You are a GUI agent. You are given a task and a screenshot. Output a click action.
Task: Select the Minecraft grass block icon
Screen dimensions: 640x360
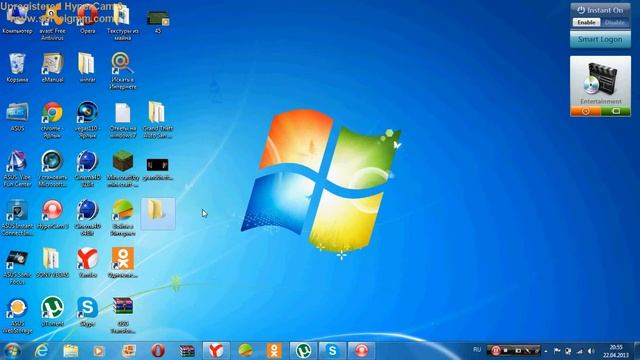(122, 169)
